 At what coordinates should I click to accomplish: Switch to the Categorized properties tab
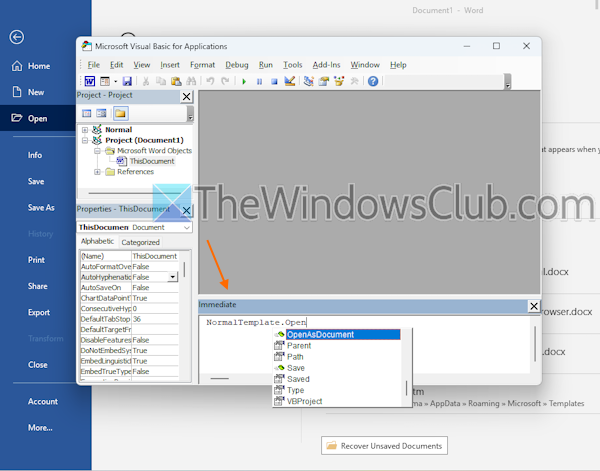tap(140, 243)
